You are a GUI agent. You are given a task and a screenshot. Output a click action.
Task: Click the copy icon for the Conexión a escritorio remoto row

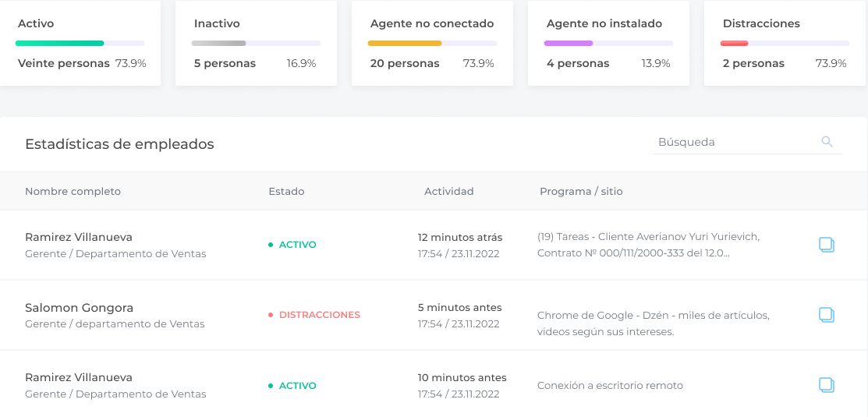(827, 386)
